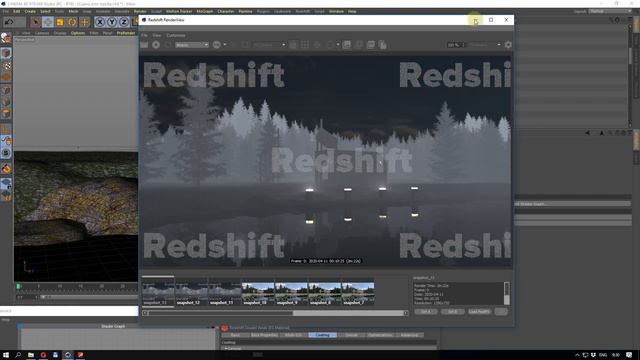Image resolution: width=640 pixels, height=360 pixels.
Task: Collapse the General section expander
Action: click(x=225, y=349)
